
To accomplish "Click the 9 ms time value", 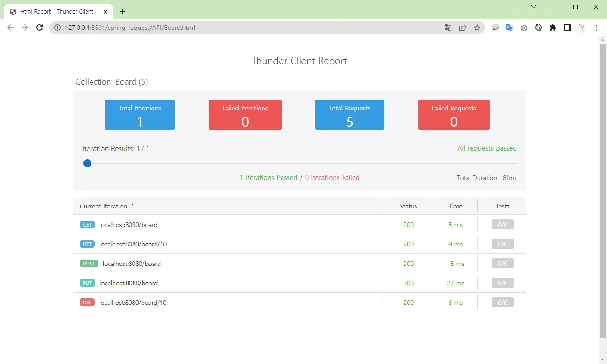I will tap(456, 244).
